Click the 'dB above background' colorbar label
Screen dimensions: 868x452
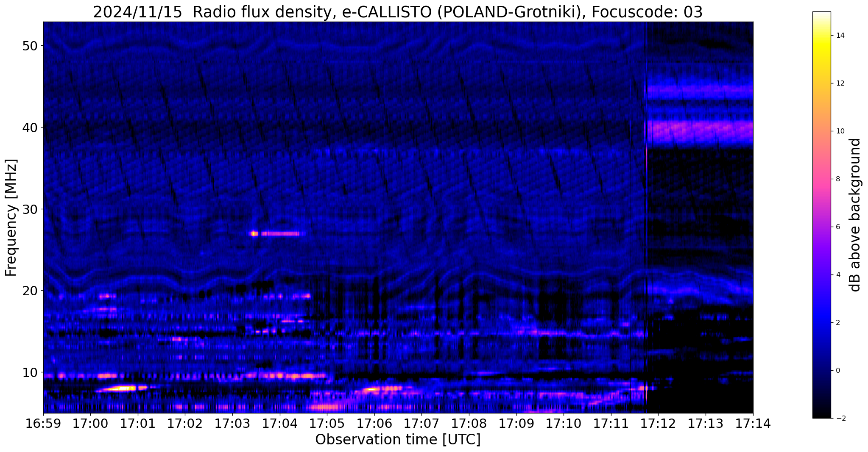click(855, 215)
